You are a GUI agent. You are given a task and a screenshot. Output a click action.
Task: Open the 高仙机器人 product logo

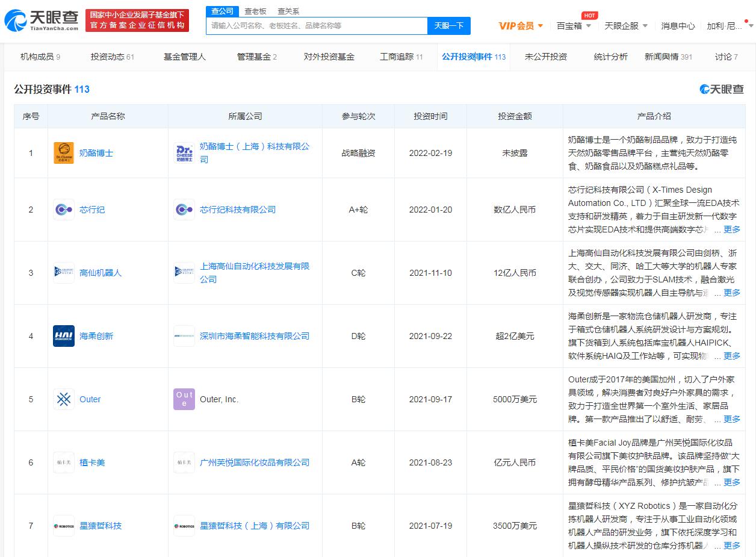(64, 273)
